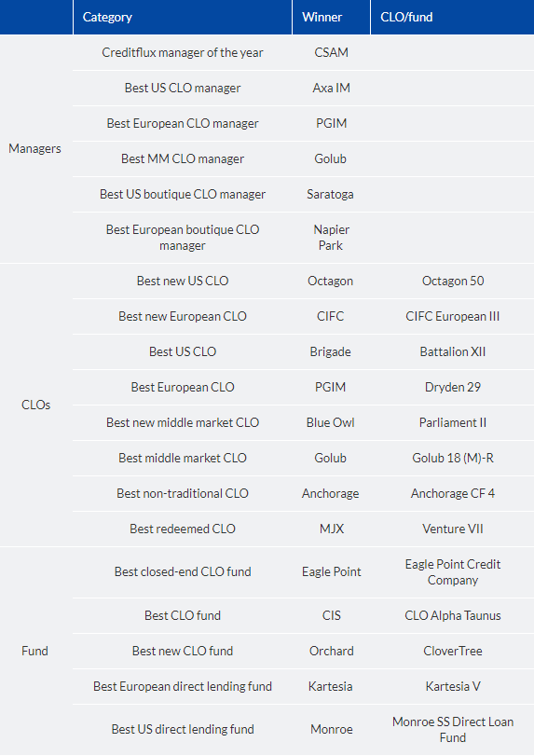This screenshot has height=756, width=534.
Task: Select the Fund group label
Action: tap(34, 651)
